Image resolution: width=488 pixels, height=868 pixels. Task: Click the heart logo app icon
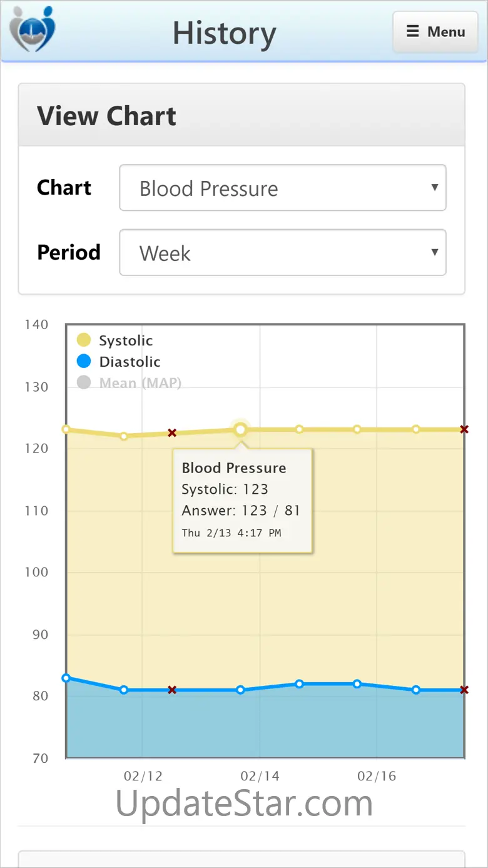pyautogui.click(x=32, y=29)
